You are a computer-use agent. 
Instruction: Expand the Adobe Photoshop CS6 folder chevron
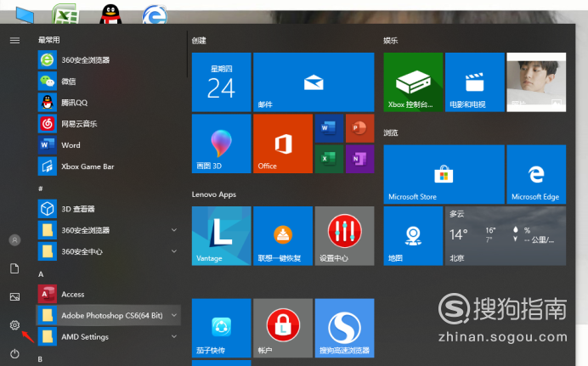(174, 315)
